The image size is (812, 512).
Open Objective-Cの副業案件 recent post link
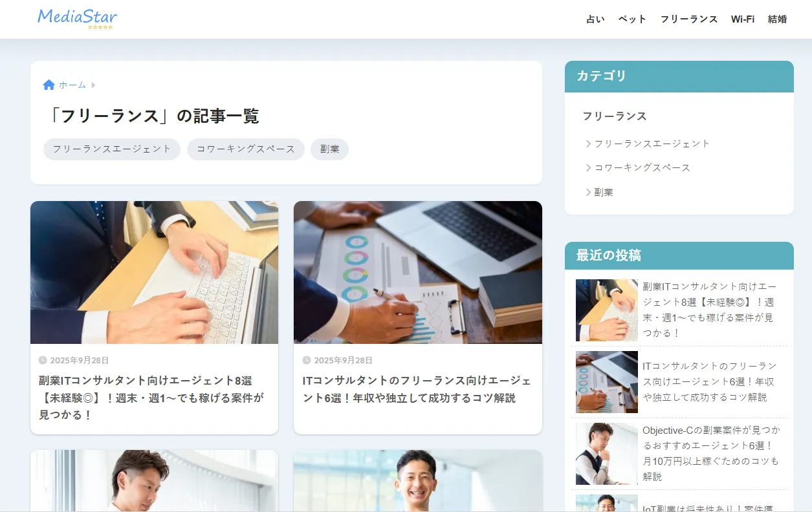(711, 453)
